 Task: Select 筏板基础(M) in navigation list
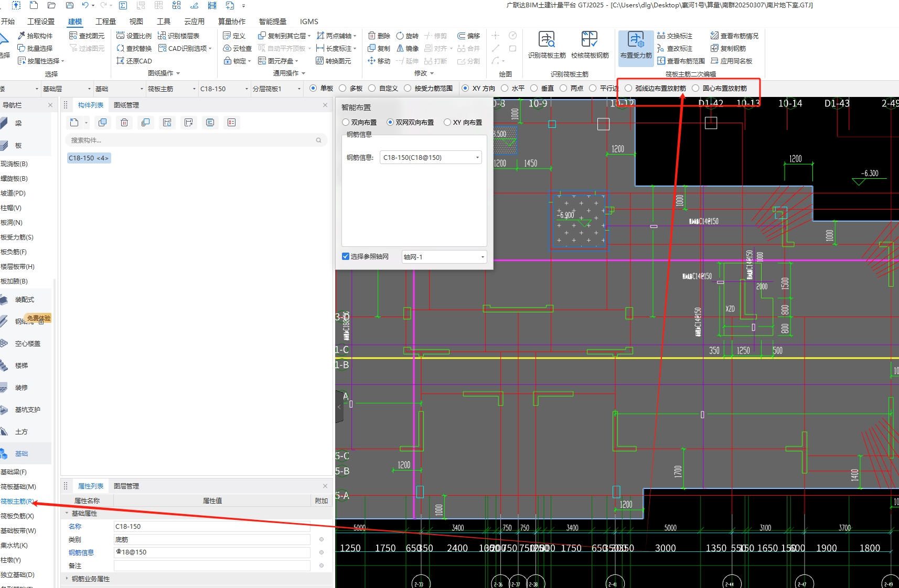[18, 486]
